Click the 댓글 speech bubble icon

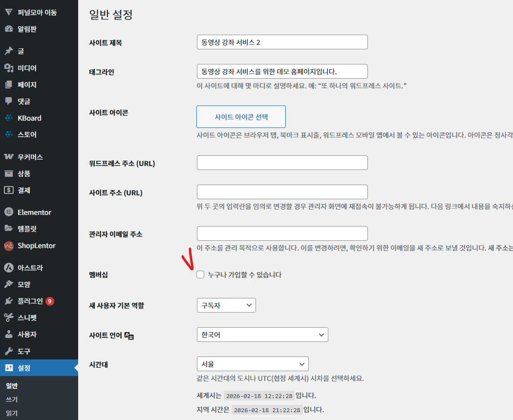[9, 101]
